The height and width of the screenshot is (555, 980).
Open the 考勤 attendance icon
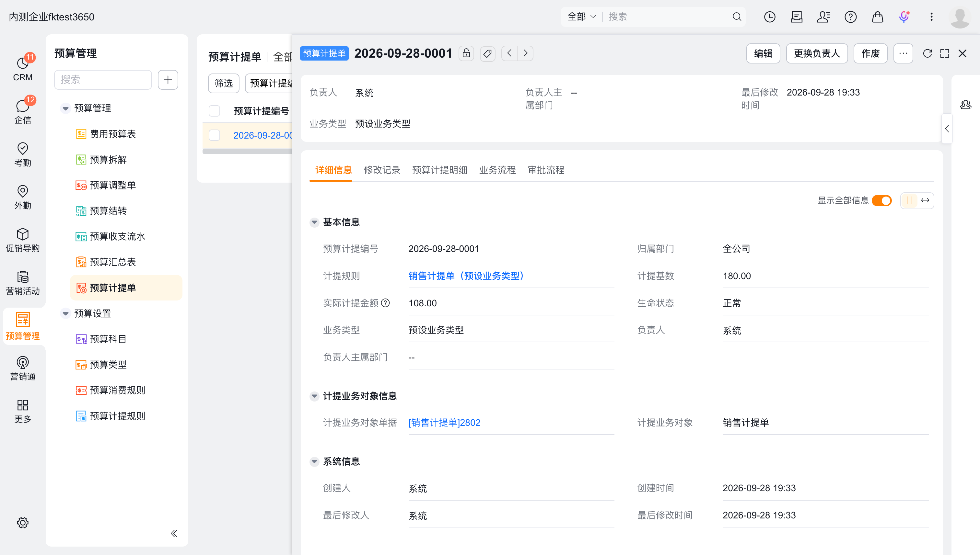(x=22, y=154)
